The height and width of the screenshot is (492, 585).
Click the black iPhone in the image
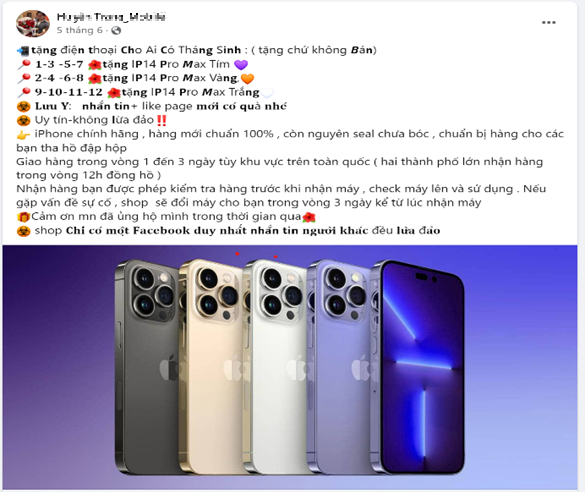147,367
